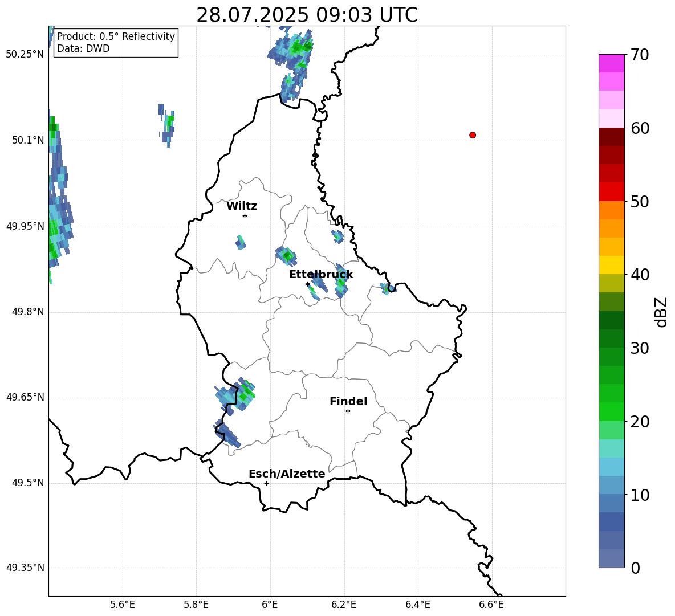The image size is (675, 616).
Task: Click 'Product: 0.5° Reflectivity' legend text
Action: click(116, 36)
